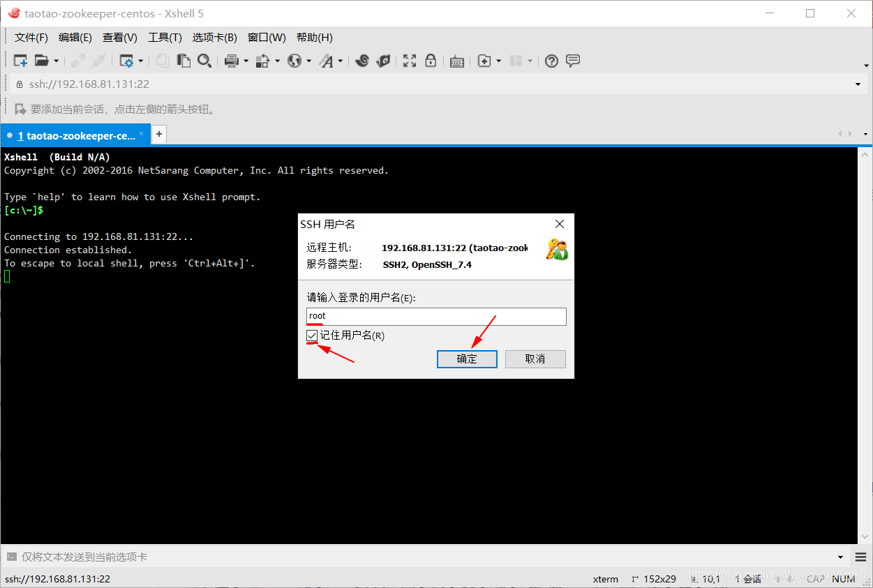Screen dimensions: 873x588
Task: Open the session folder icon
Action: [42, 61]
